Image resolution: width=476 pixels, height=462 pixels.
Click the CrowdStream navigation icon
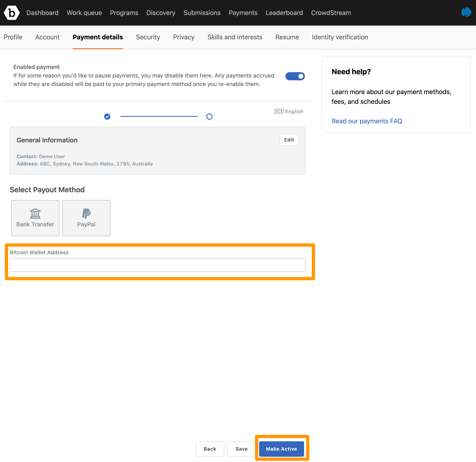click(x=331, y=12)
